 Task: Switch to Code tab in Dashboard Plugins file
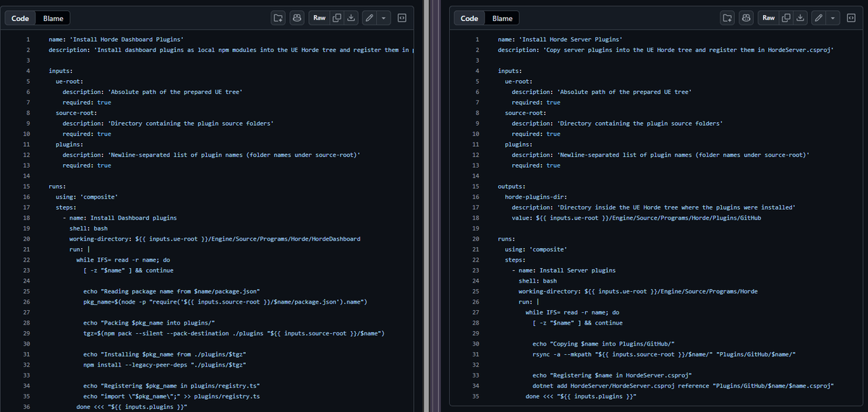[x=20, y=18]
